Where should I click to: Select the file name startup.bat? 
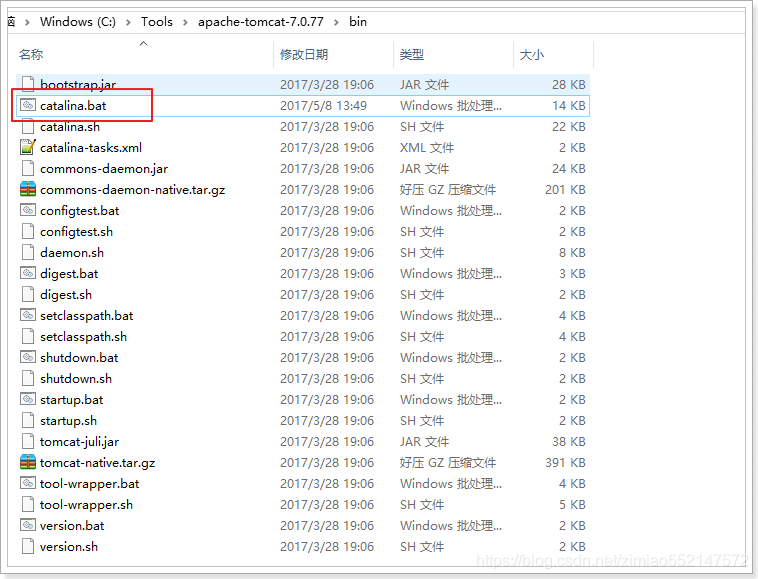click(x=72, y=400)
